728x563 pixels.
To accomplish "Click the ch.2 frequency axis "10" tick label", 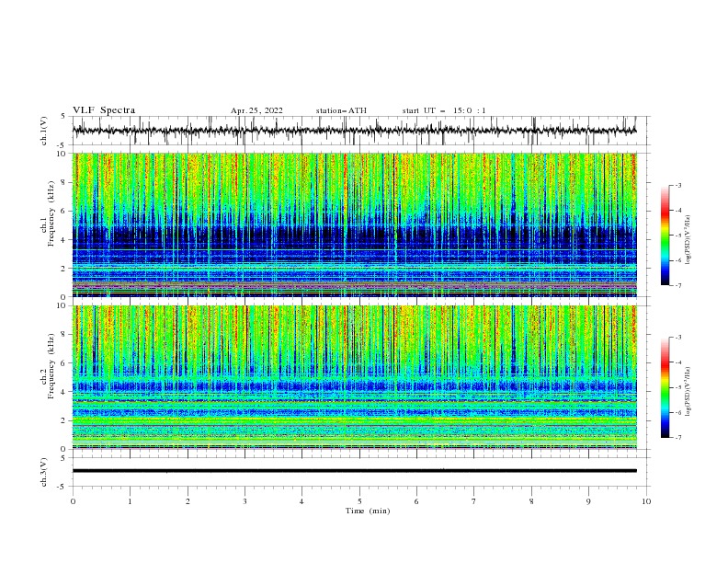I will (x=63, y=305).
